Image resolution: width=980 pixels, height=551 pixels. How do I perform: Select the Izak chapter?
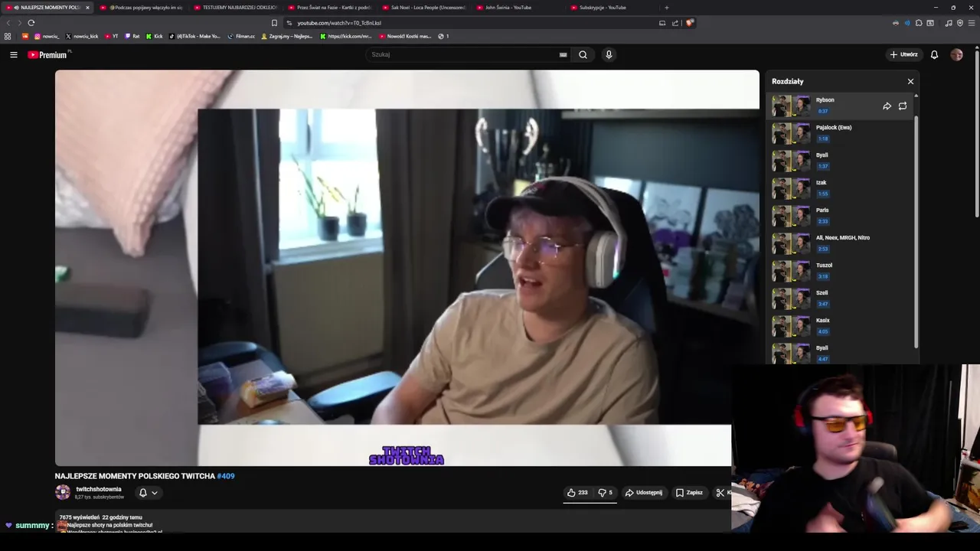coord(841,188)
